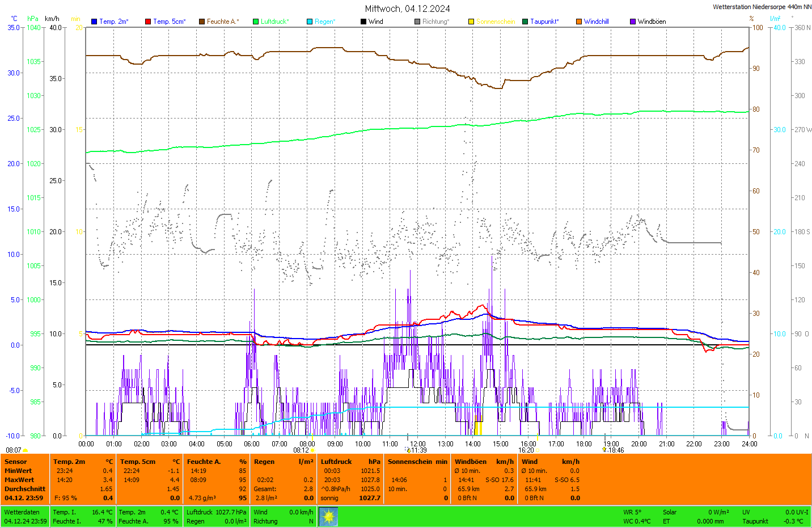Click the Sensor label in orange table
This screenshot has width=812, height=528.
(16, 462)
